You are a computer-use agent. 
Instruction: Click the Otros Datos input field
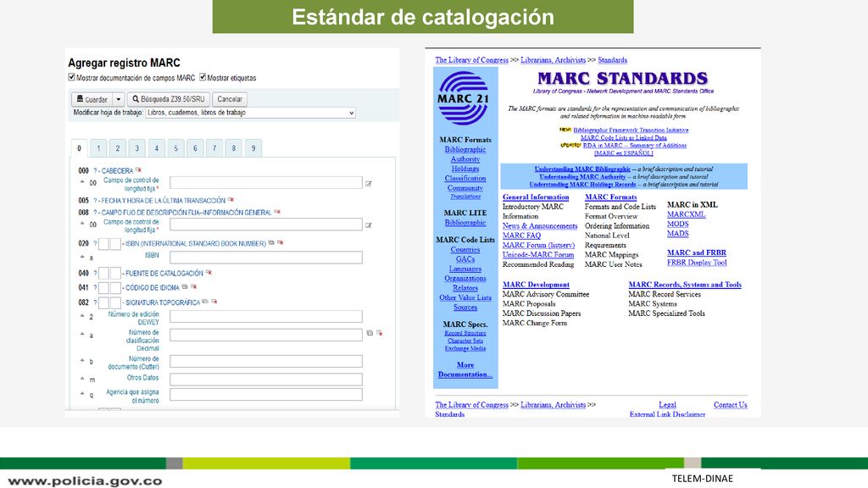coord(265,379)
